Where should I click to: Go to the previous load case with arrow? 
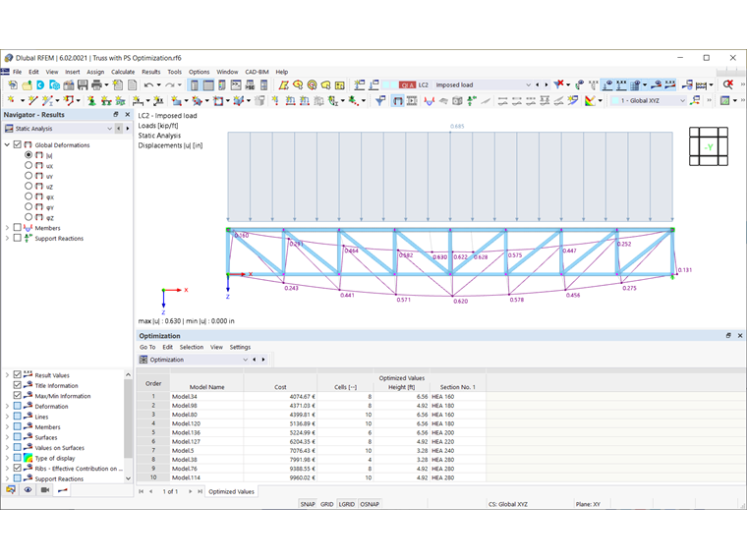tap(538, 84)
